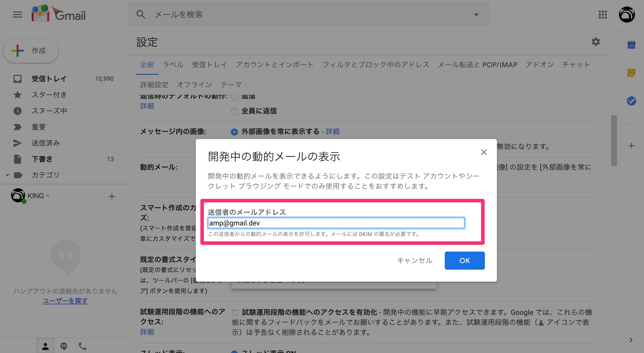Viewport: 644px width, 353px height.
Task: Switch to the ラベル settings tab
Action: point(173,65)
